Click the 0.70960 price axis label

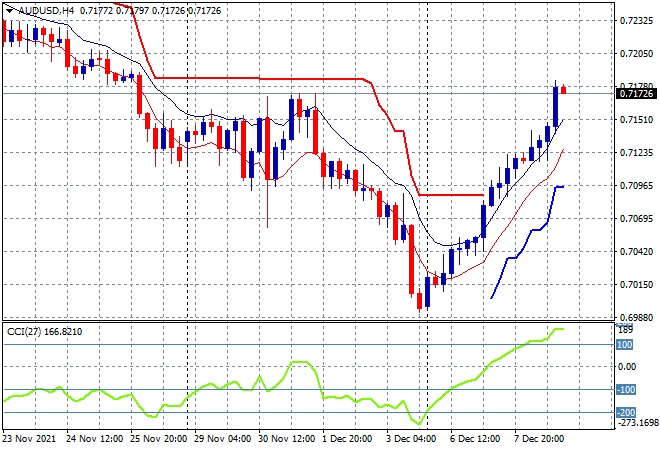(x=636, y=185)
